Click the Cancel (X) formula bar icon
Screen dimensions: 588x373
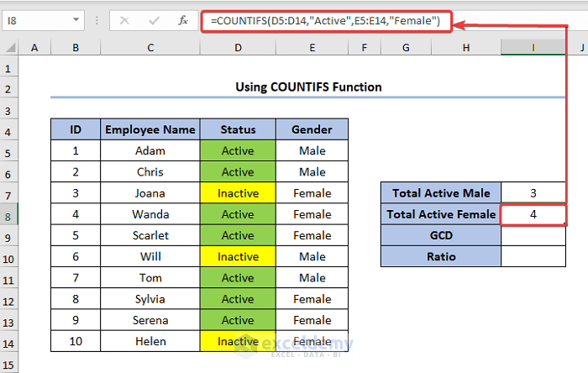[124, 21]
